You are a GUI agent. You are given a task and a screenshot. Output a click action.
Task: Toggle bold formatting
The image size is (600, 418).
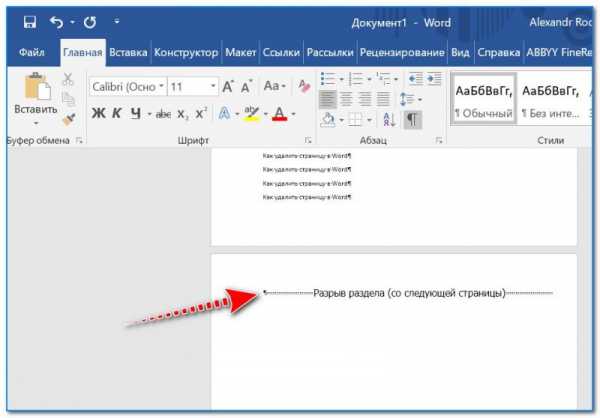click(x=98, y=114)
